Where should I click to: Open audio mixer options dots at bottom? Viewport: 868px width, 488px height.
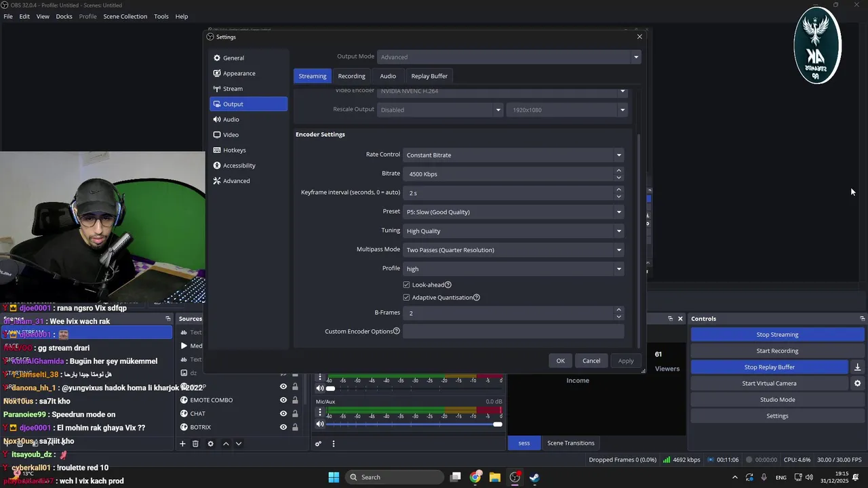coord(333,444)
